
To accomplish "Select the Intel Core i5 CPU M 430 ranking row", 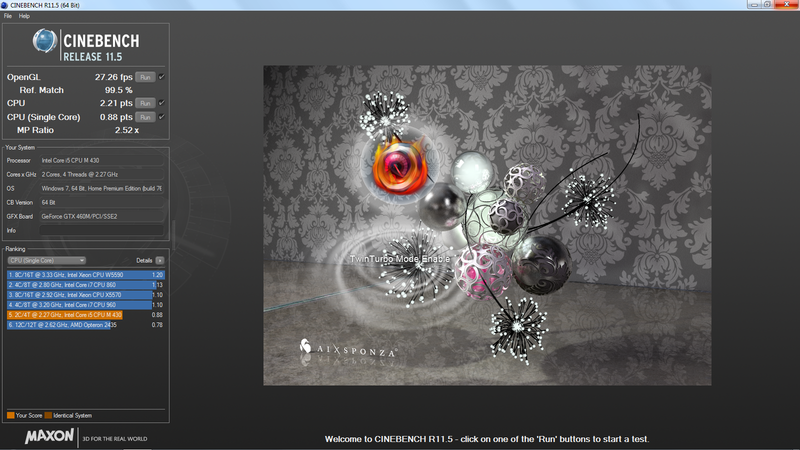I will [x=86, y=315].
